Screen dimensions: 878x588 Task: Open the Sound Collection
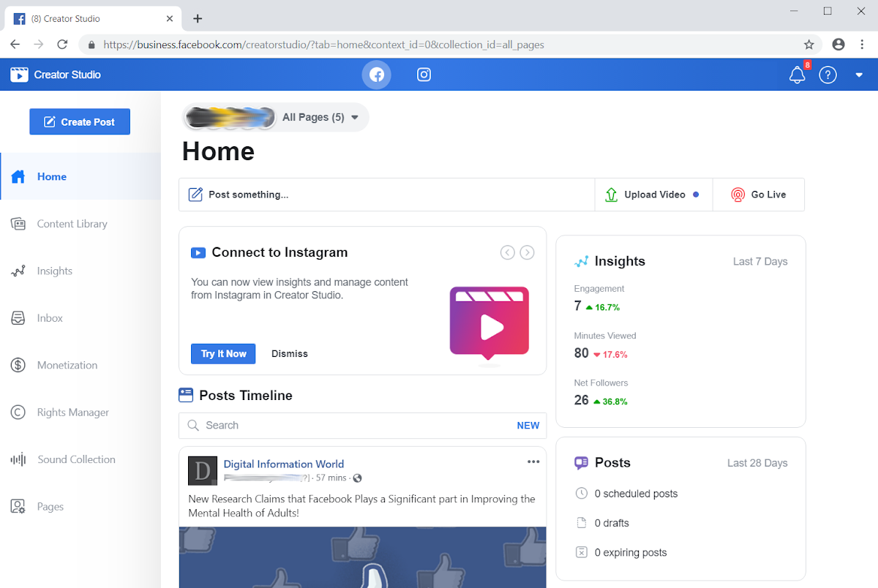coord(75,459)
